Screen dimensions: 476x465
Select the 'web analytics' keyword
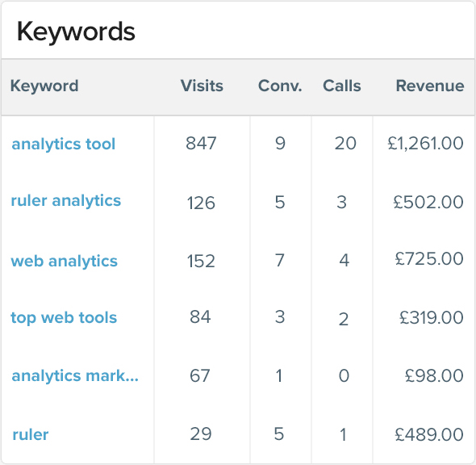(x=64, y=262)
